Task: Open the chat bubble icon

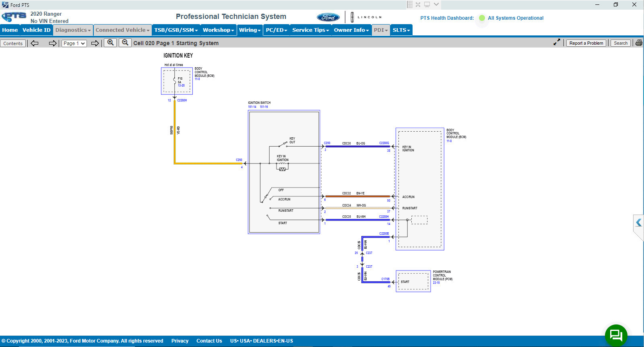Action: (x=616, y=335)
